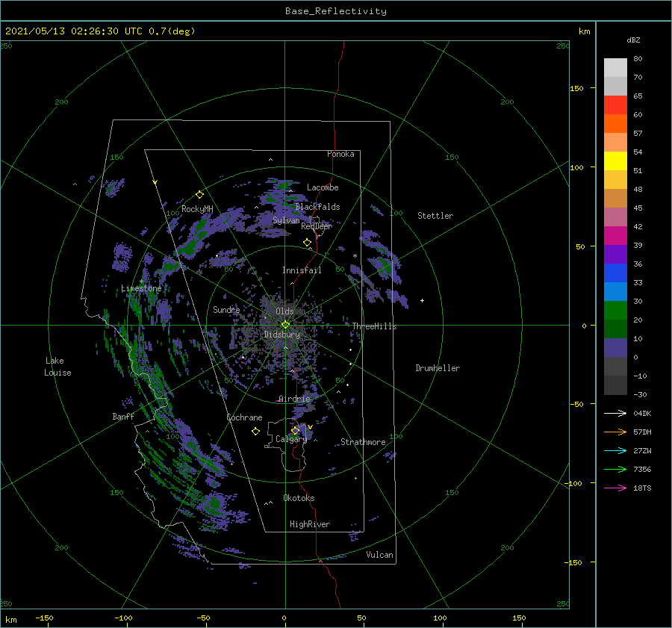Click the Sundre label
Screen dimensions: 672x628
pyautogui.click(x=226, y=309)
